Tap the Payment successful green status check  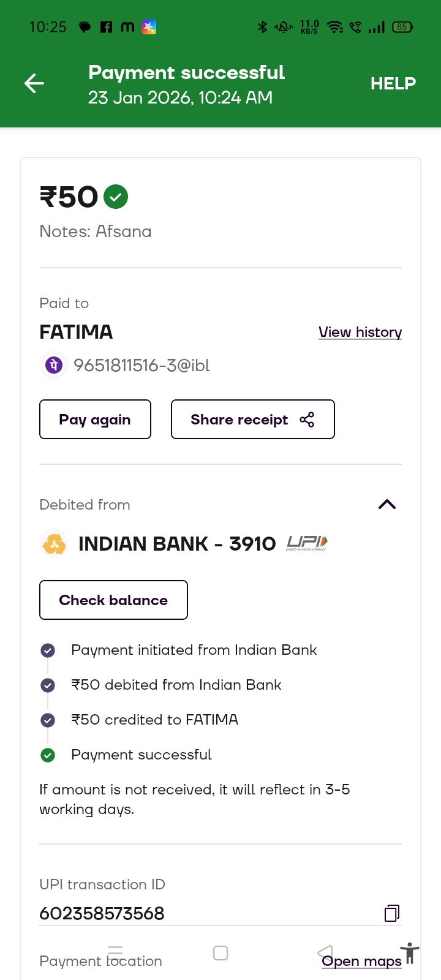coord(48,755)
